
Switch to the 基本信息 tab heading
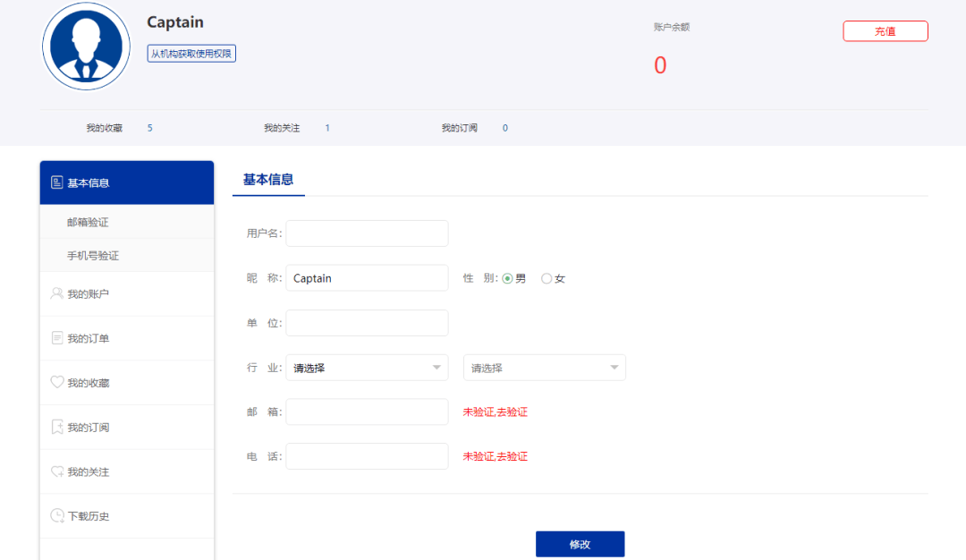click(267, 180)
